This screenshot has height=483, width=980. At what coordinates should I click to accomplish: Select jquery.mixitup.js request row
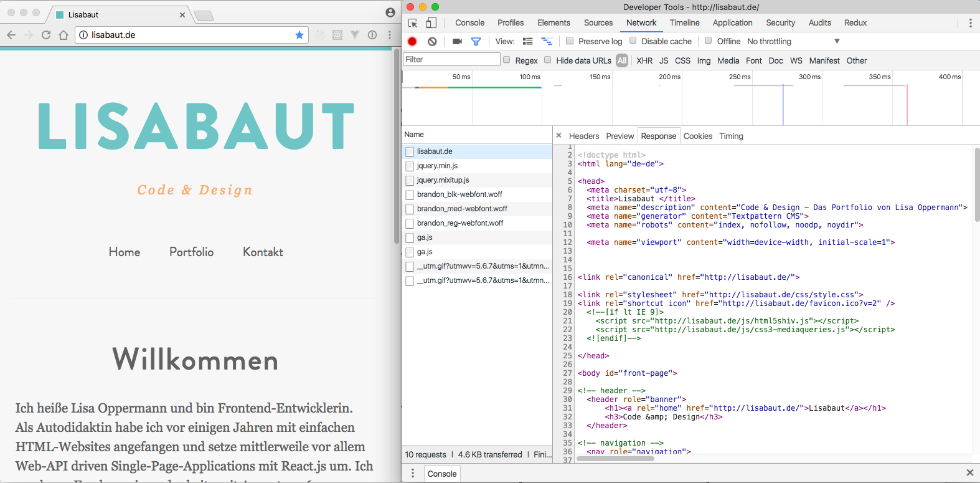(477, 180)
